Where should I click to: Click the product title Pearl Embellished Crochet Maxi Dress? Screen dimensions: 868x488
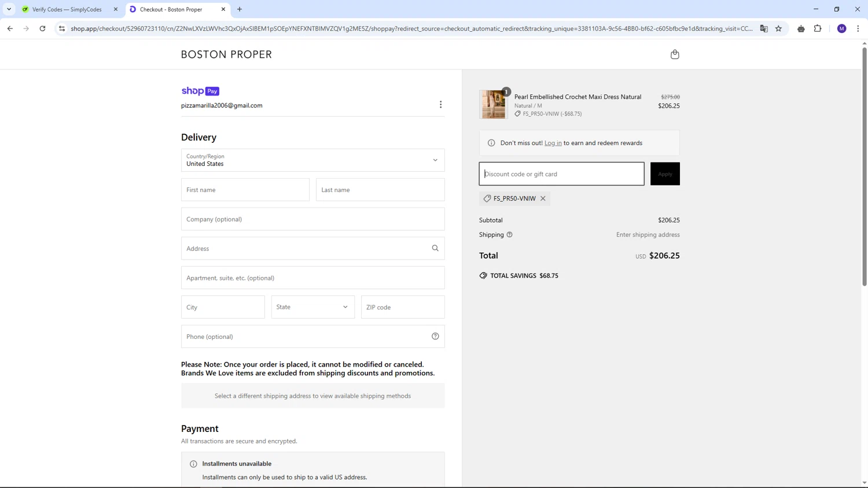(x=578, y=97)
